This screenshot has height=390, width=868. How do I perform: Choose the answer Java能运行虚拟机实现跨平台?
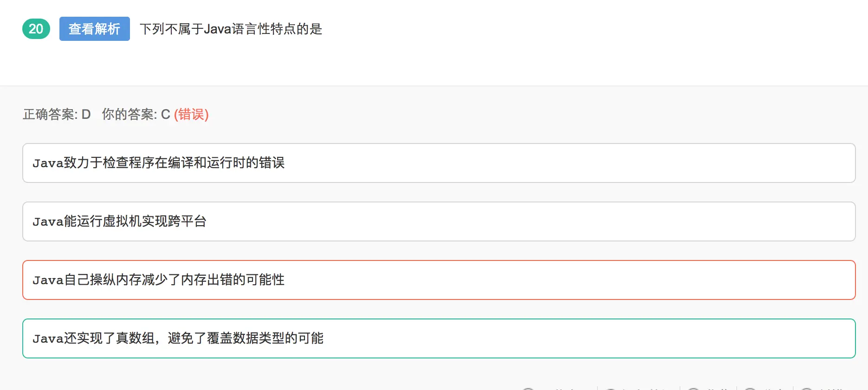point(119,221)
